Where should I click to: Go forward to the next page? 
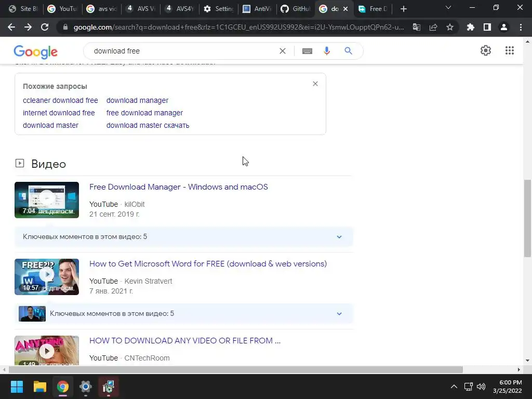[28, 27]
